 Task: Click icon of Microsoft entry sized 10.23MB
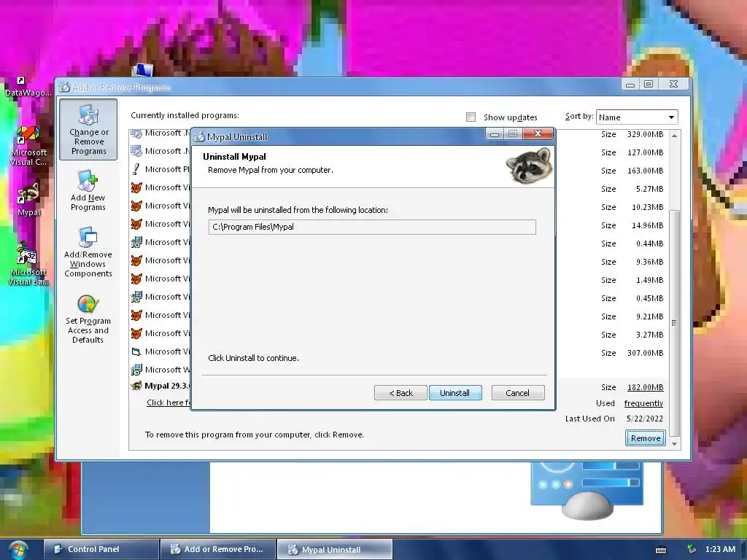click(136, 205)
